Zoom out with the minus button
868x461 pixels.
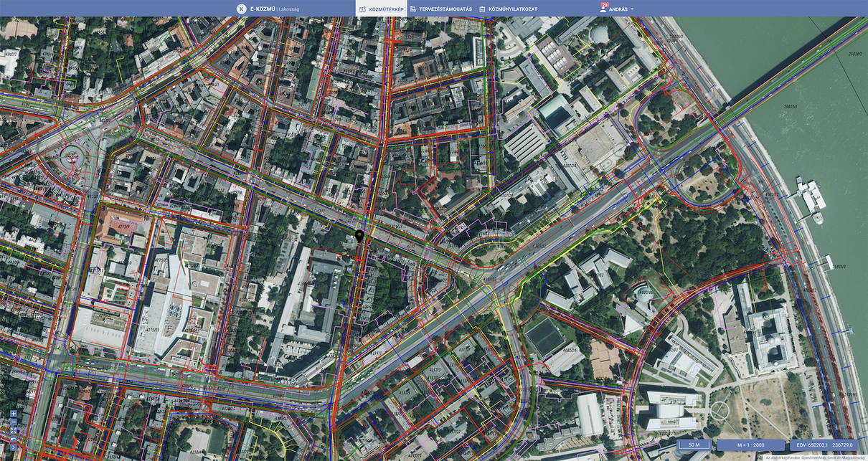coord(14,422)
